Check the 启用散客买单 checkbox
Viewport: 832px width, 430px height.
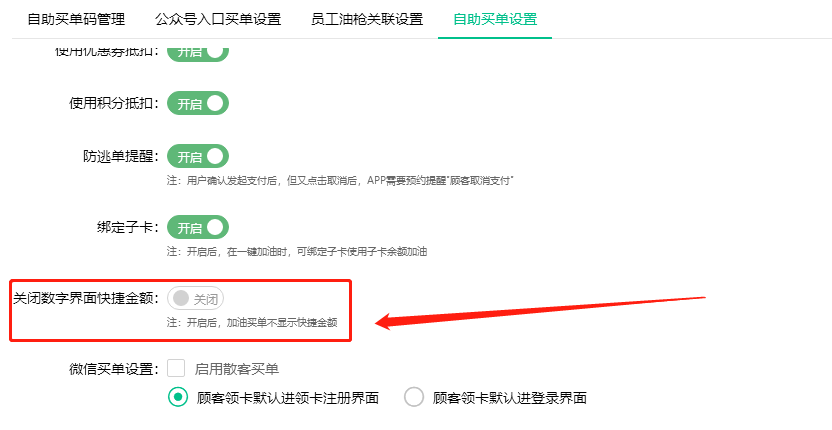click(177, 369)
